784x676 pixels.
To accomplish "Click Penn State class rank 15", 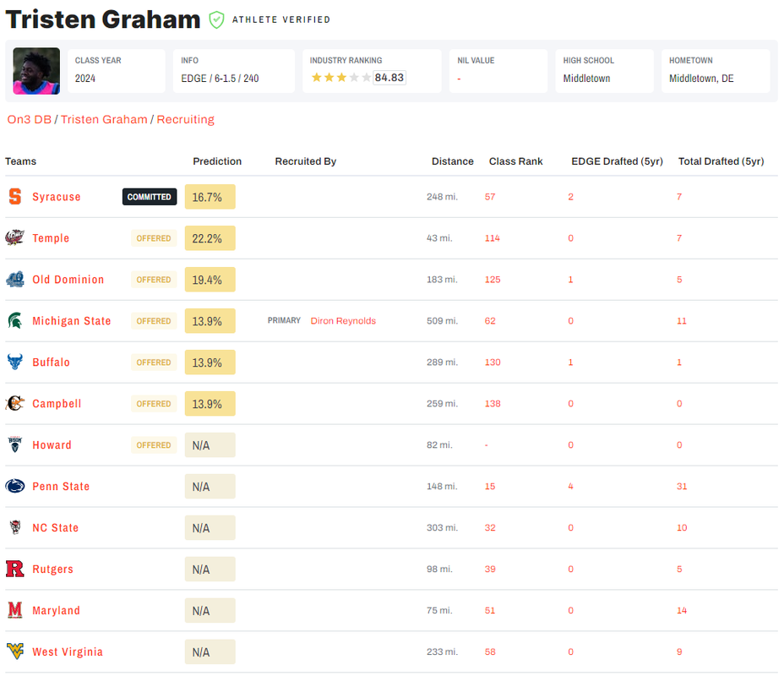I will (490, 486).
